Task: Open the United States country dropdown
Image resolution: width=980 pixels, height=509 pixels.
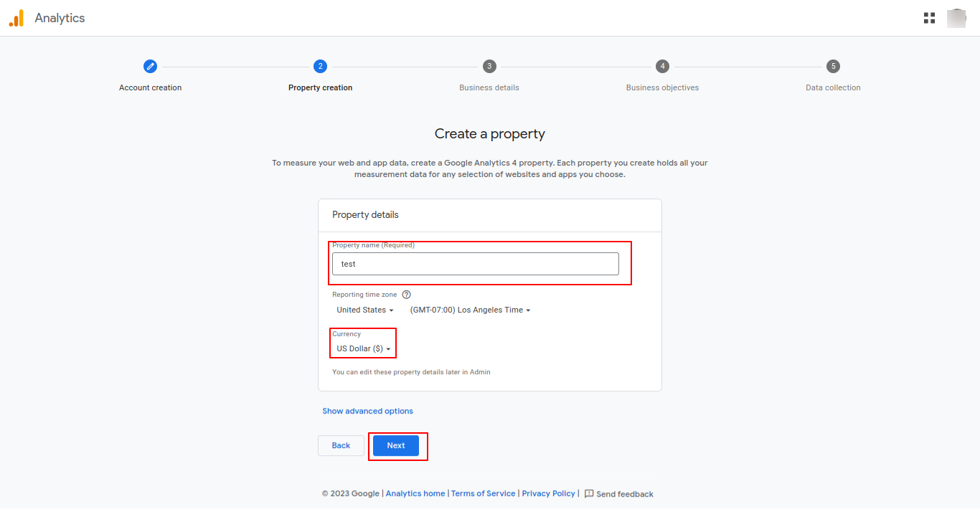Action: [365, 310]
